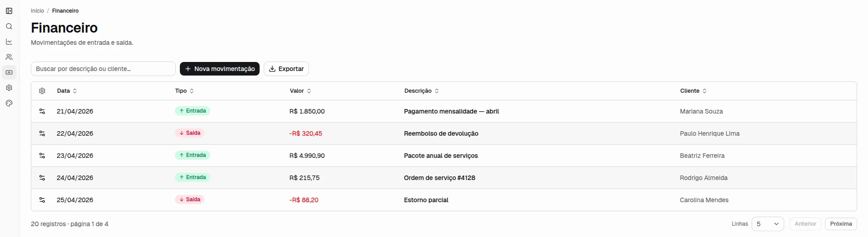Click description Estorno parcial

click(426, 200)
